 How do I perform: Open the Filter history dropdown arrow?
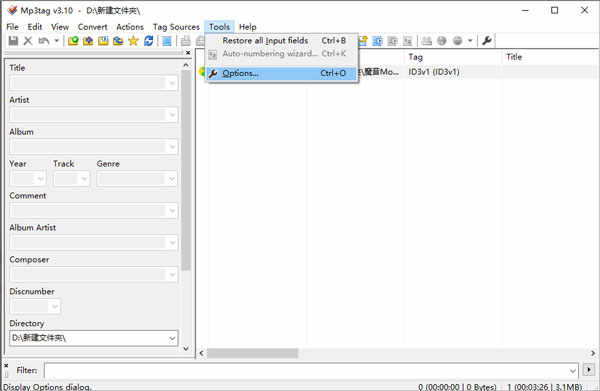pos(572,370)
